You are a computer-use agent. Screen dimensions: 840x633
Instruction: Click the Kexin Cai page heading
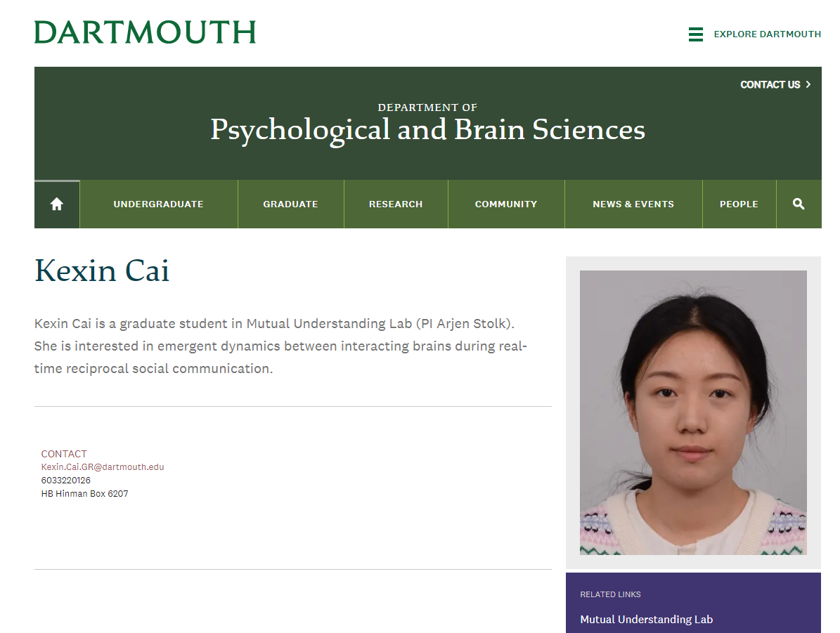(x=102, y=271)
